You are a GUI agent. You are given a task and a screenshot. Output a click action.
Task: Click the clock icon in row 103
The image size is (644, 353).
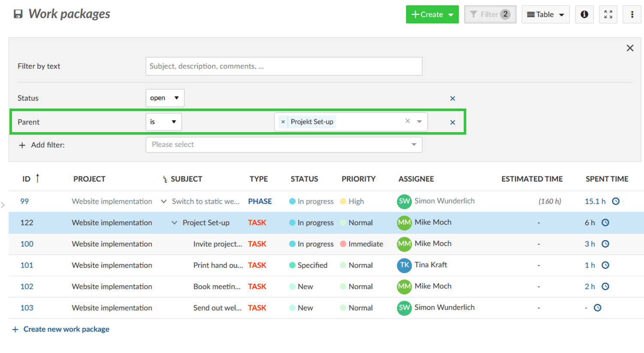click(597, 308)
